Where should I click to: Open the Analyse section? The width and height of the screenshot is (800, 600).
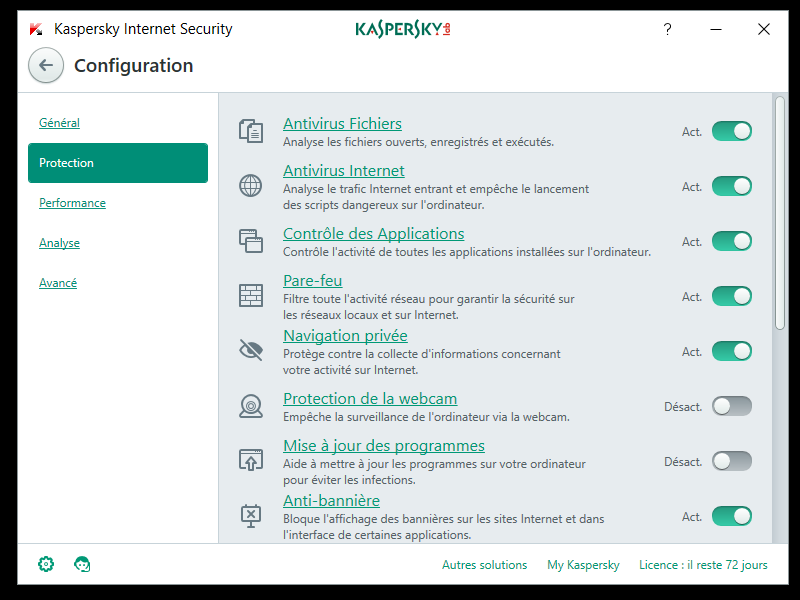[59, 243]
